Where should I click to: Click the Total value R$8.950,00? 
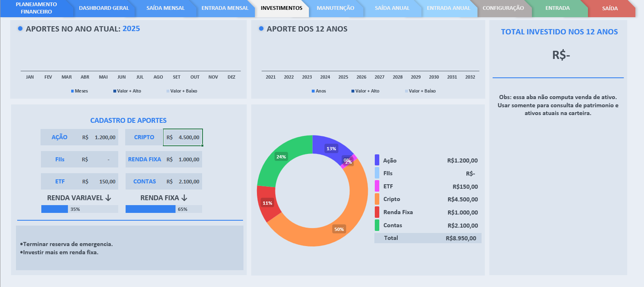pos(461,238)
